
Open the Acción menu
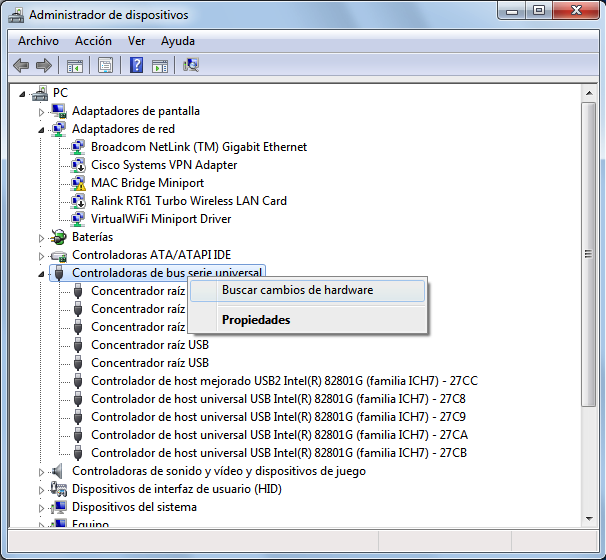[93, 41]
